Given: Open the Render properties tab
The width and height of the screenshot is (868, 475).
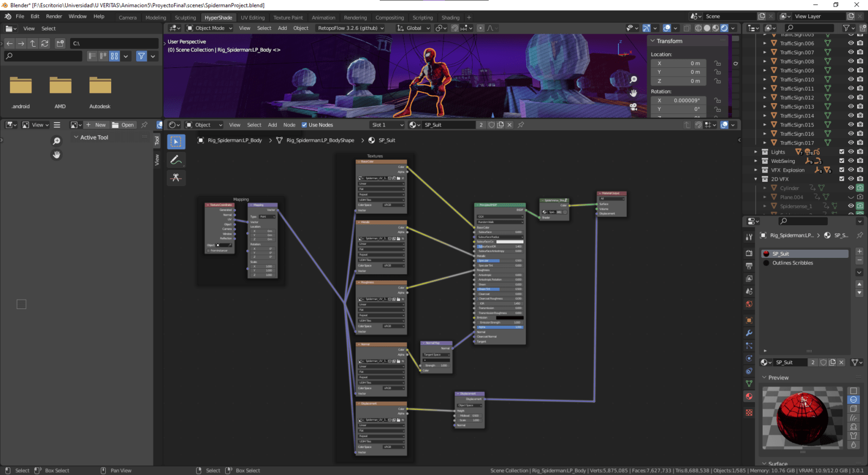Looking at the screenshot, I should pos(749,253).
